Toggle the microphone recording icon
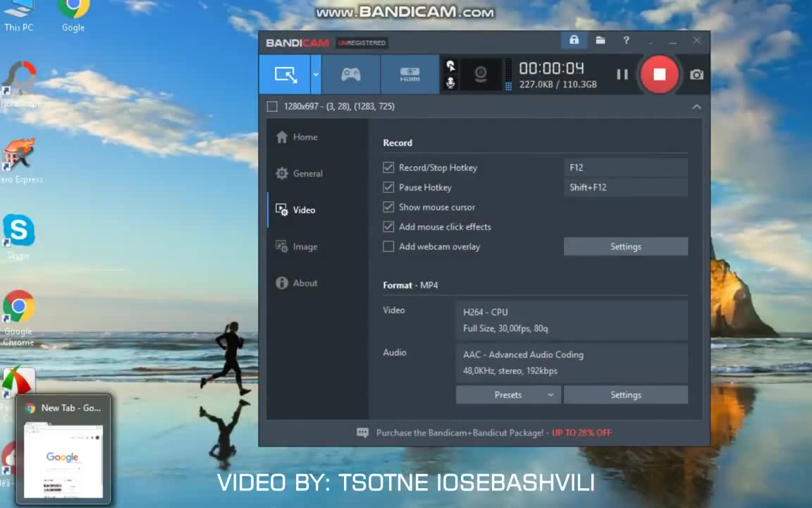The image size is (812, 508). (450, 83)
